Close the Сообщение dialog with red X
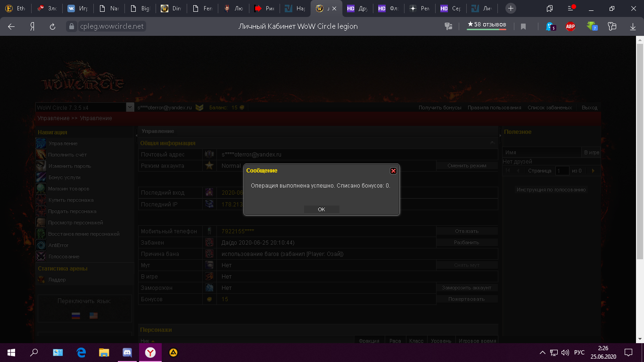644x362 pixels. (x=393, y=171)
